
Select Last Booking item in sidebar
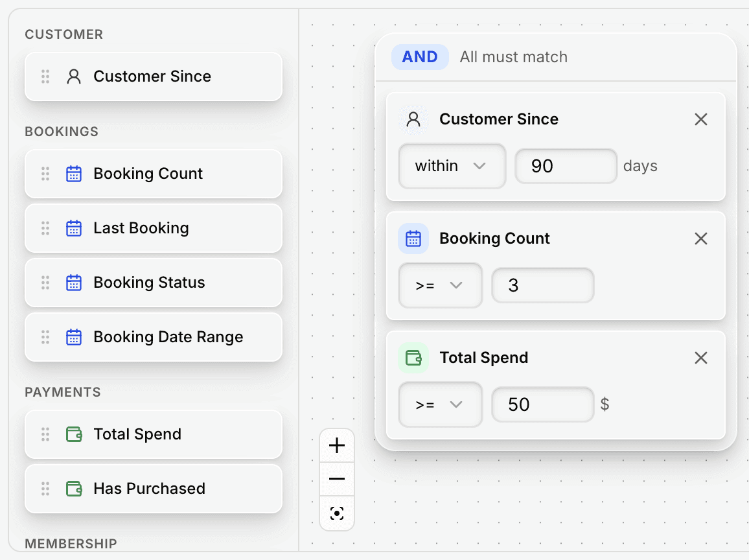[x=154, y=228]
